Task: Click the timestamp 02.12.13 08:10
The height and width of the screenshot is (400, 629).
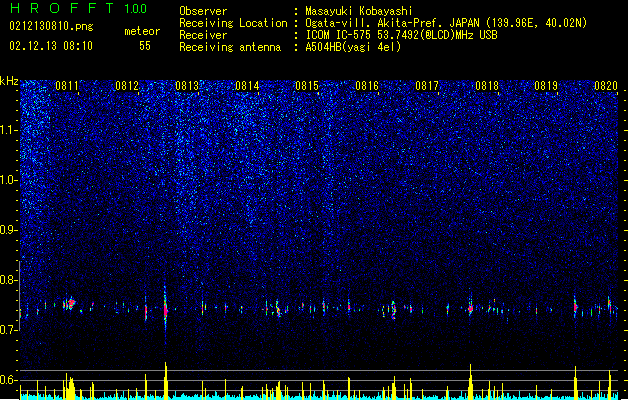Action: (x=51, y=46)
